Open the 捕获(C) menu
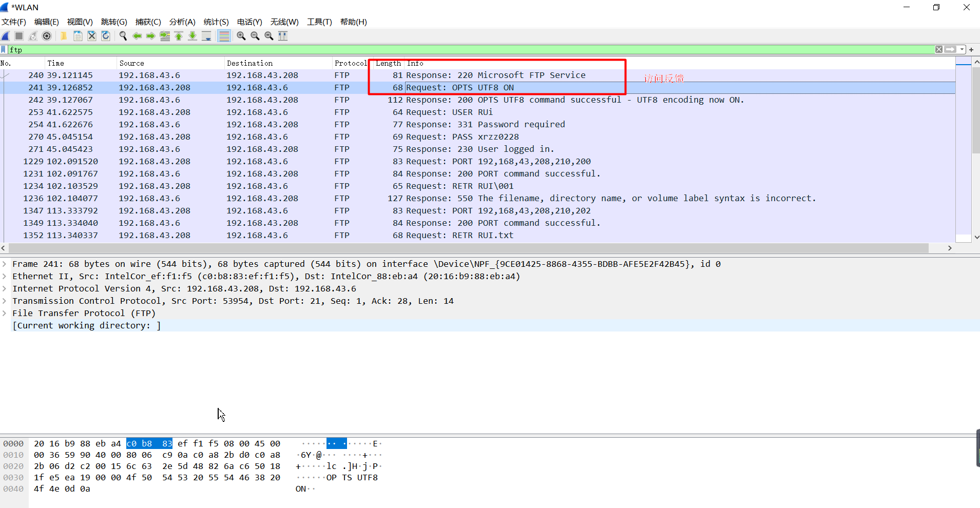This screenshot has height=508, width=980. coord(148,22)
